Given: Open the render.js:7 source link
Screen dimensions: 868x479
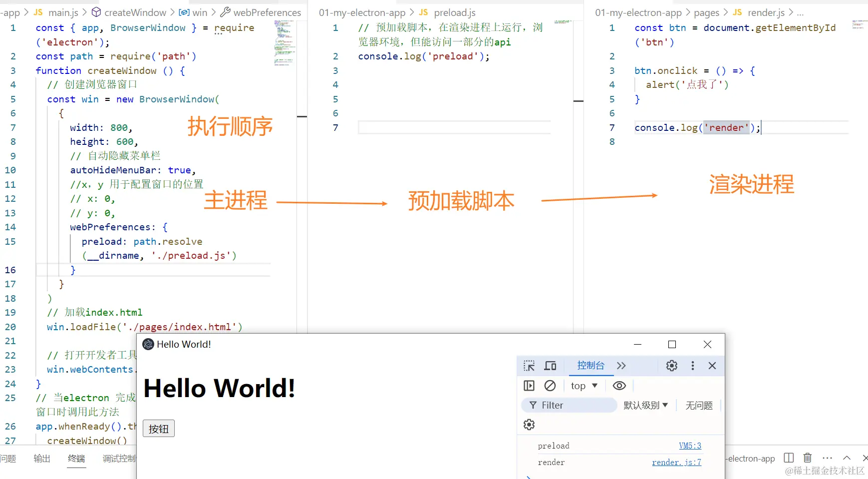Looking at the screenshot, I should point(676,463).
